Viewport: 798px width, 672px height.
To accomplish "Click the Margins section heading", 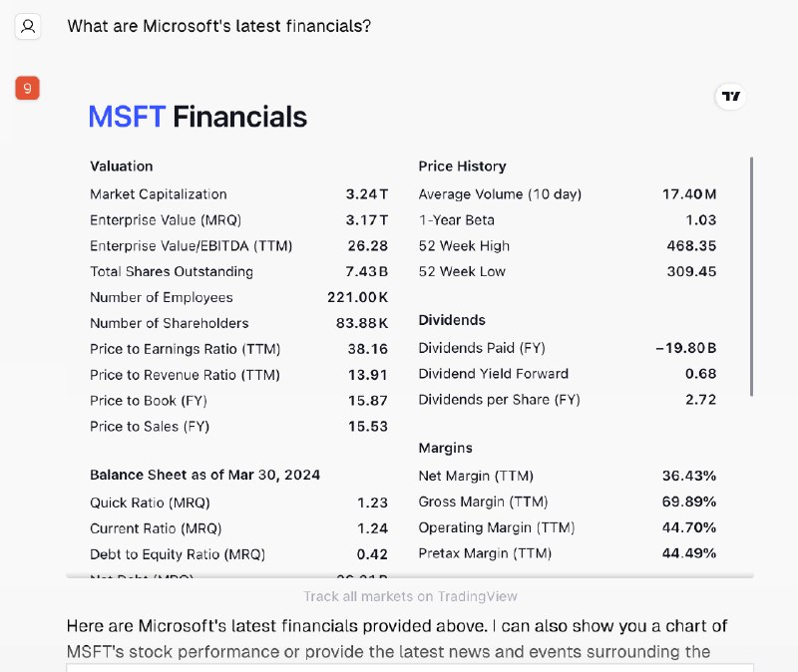I will (445, 448).
